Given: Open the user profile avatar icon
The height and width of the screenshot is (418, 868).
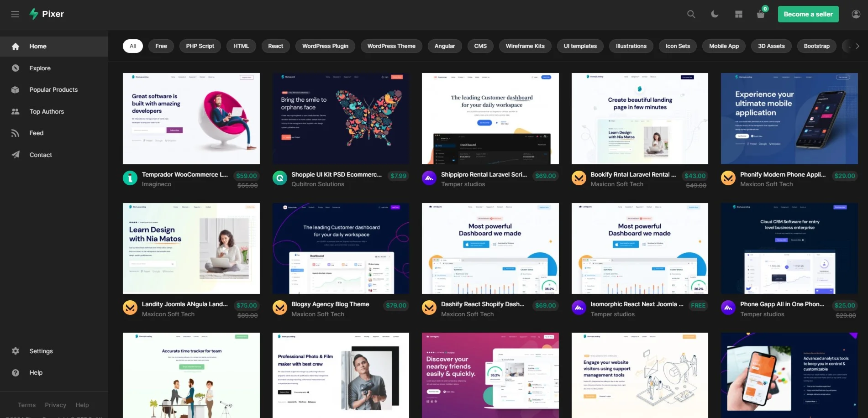Looking at the screenshot, I should [x=856, y=14].
